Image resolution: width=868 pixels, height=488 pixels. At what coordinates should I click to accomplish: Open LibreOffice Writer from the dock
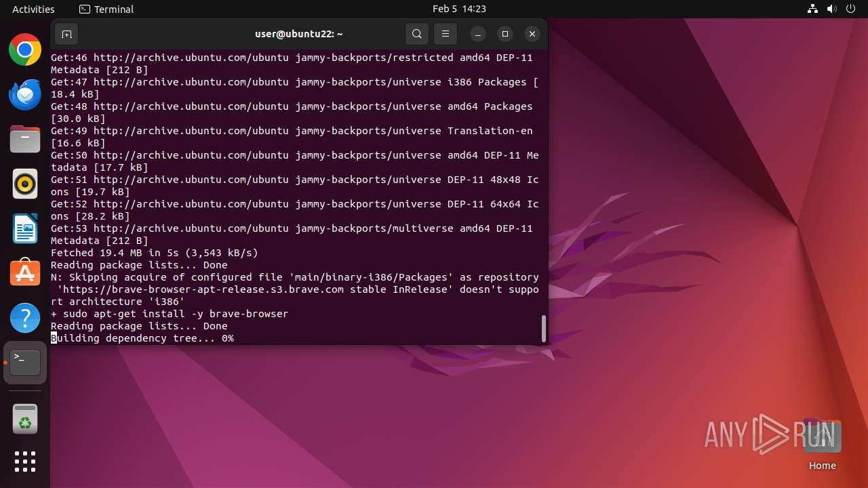pos(25,228)
